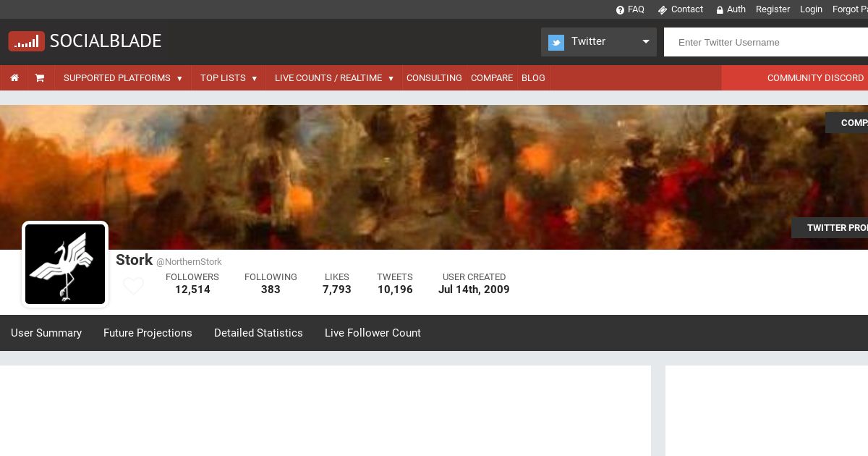Switch to the User Summary tab

(x=46, y=333)
